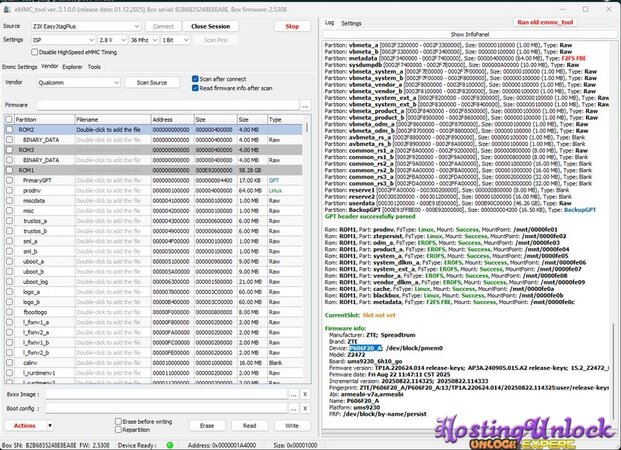Uncheck Scan after connect
Viewport: 621px width, 450px height.
194,78
